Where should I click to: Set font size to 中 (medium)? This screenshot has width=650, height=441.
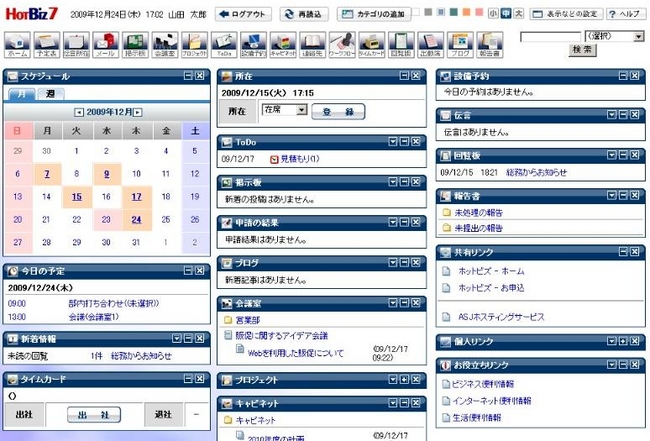click(506, 13)
